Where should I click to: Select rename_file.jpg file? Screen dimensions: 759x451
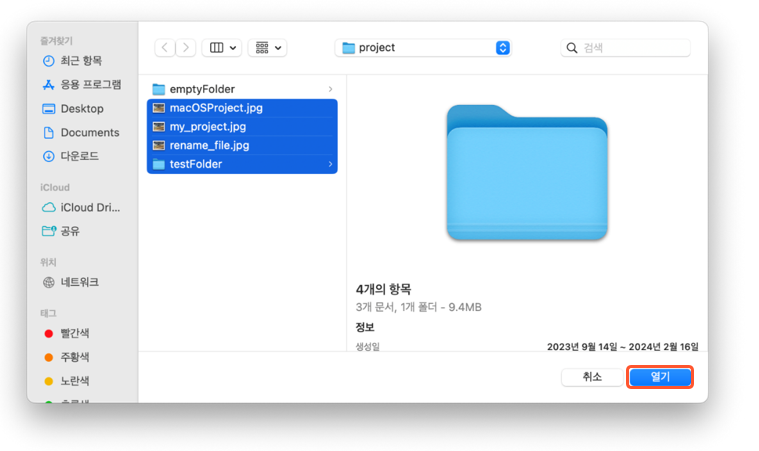[242, 145]
